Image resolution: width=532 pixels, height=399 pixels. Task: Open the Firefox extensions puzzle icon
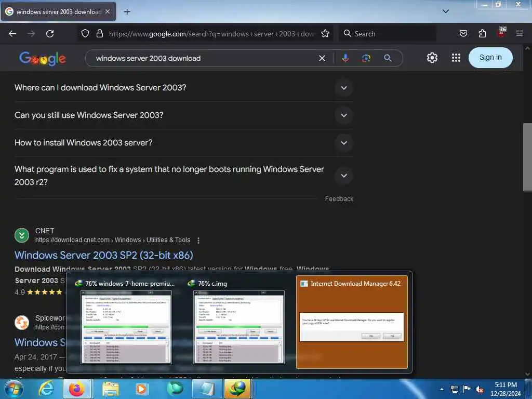[482, 34]
